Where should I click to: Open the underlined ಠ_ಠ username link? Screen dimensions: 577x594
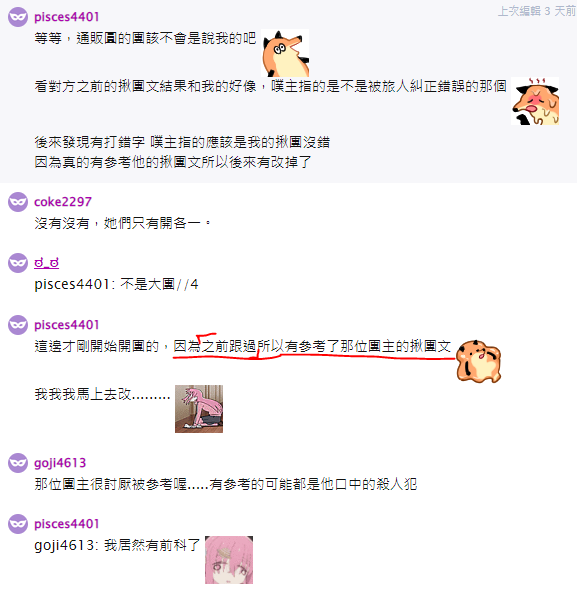(x=47, y=263)
